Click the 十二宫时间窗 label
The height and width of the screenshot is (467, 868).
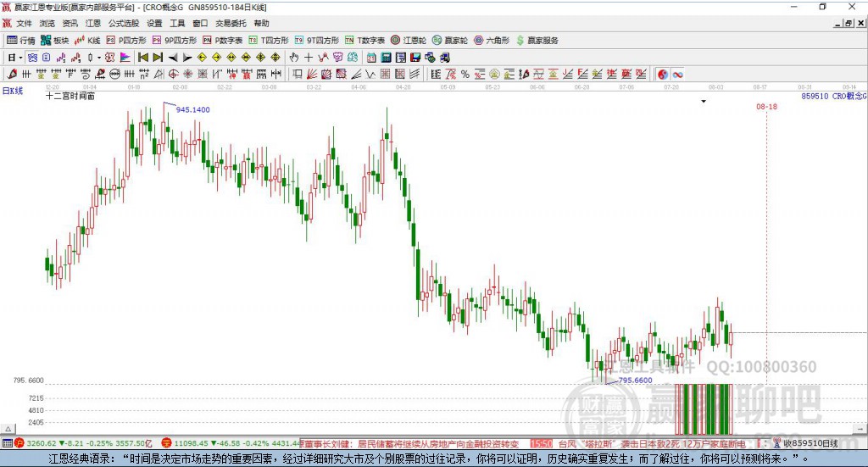point(70,97)
